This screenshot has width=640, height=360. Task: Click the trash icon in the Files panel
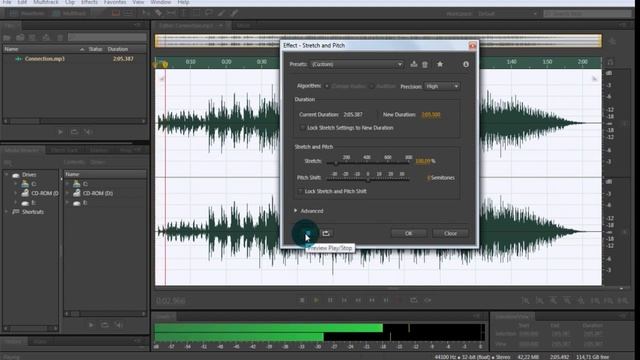click(60, 38)
